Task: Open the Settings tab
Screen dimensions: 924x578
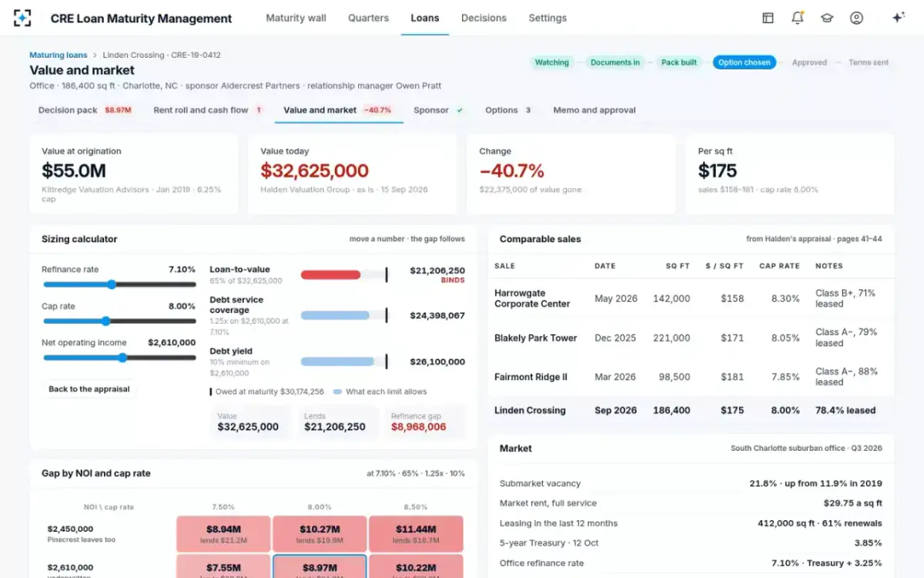Action: point(547,18)
